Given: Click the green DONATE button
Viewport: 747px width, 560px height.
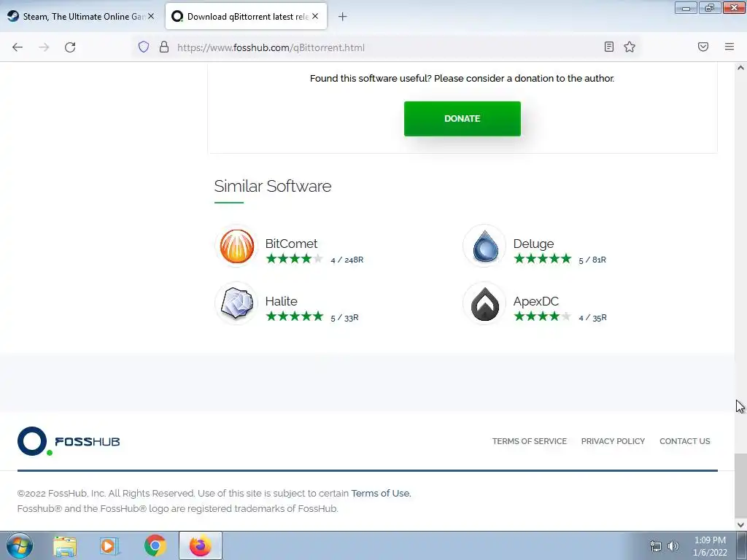Looking at the screenshot, I should 462,119.
